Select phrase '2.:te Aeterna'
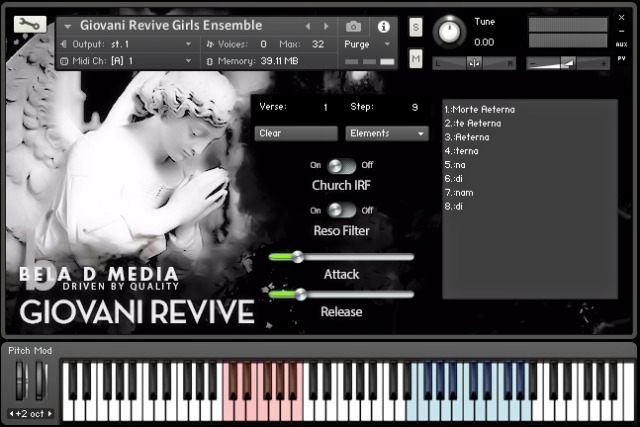This screenshot has height=427, width=640. pos(473,123)
